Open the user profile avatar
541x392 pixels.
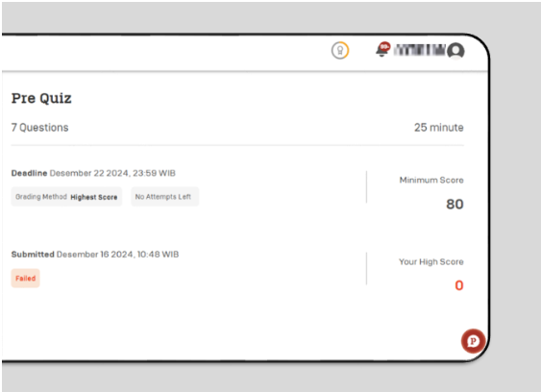coord(455,51)
